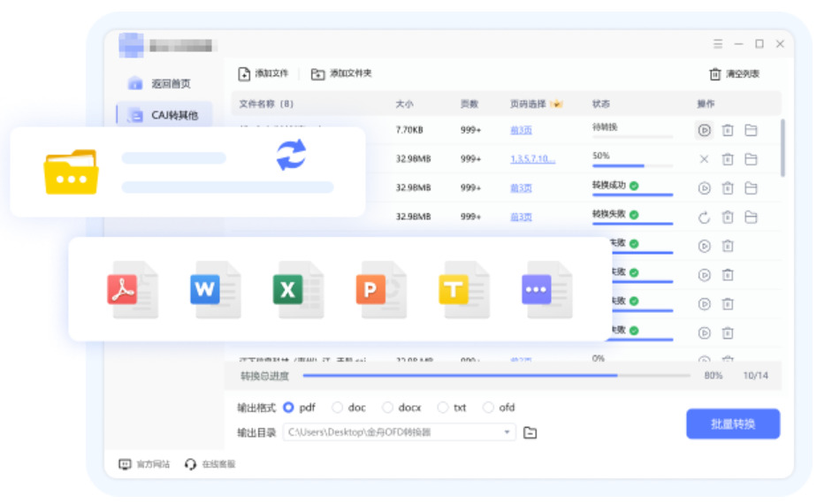Click the 添加文件 add file icon

click(x=243, y=73)
